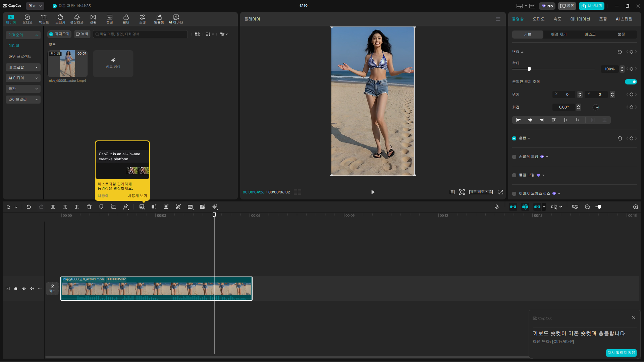The image size is (644, 362).
Task: Toggle the track visibility eye icon
Action: pyautogui.click(x=24, y=289)
